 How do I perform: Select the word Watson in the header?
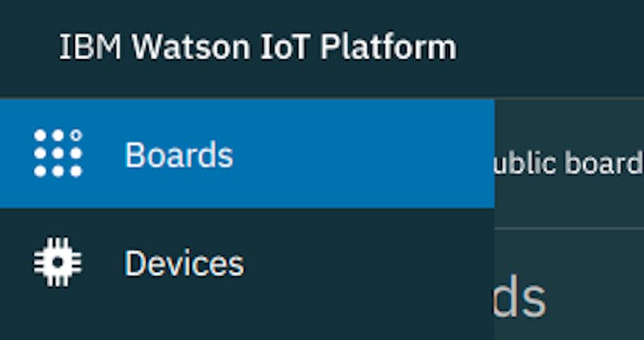[x=191, y=47]
